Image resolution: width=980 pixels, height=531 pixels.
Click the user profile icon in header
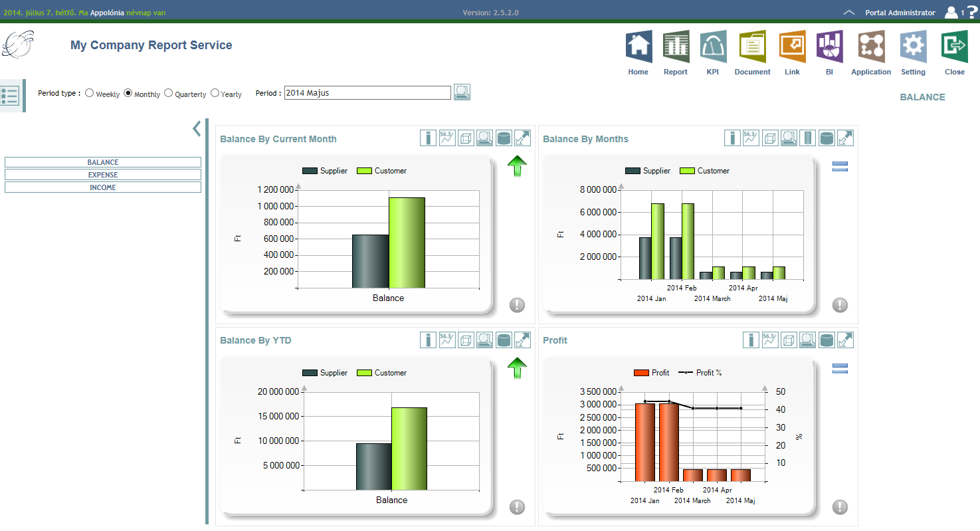pos(951,12)
